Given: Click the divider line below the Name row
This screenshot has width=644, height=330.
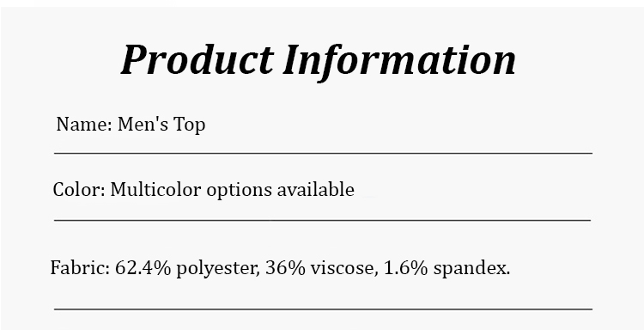Looking at the screenshot, I should [323, 153].
